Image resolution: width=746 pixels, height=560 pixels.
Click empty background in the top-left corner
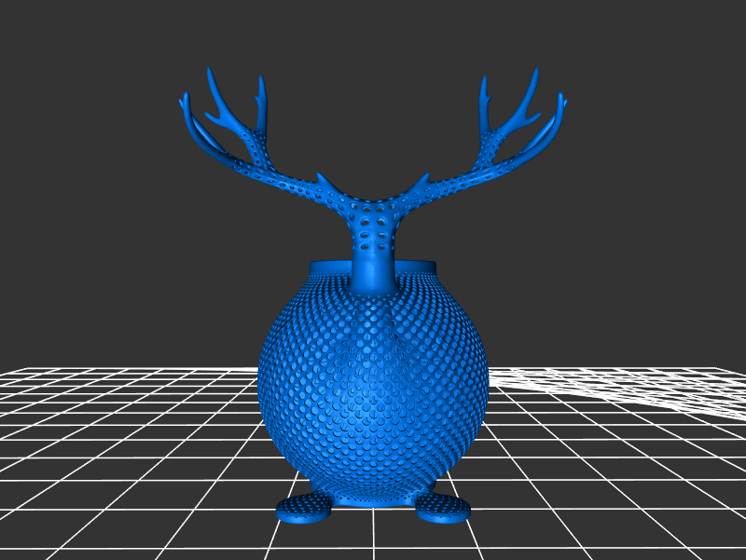(37, 37)
